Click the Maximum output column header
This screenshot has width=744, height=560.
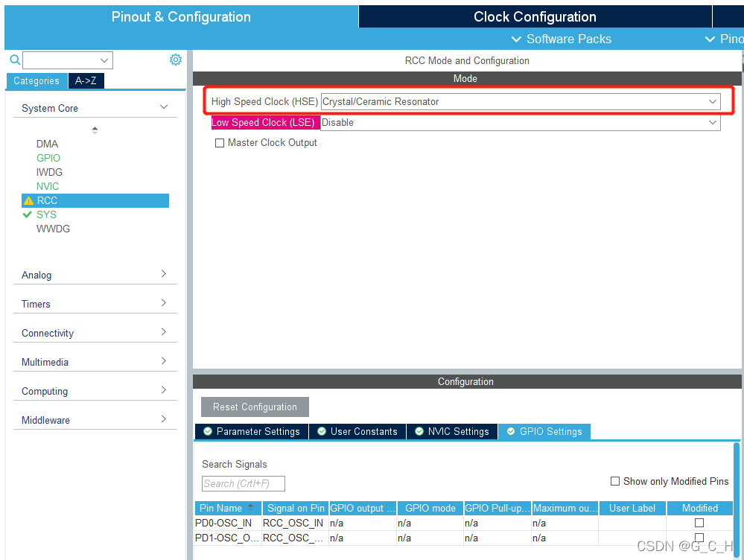click(565, 508)
